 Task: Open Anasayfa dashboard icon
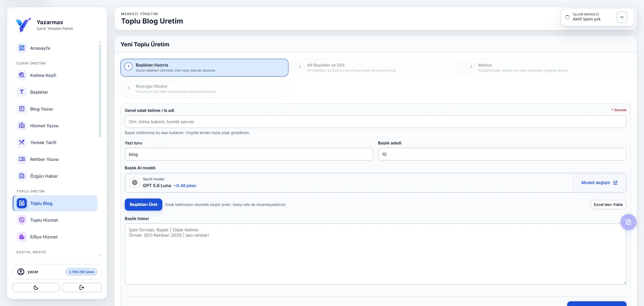click(x=22, y=48)
